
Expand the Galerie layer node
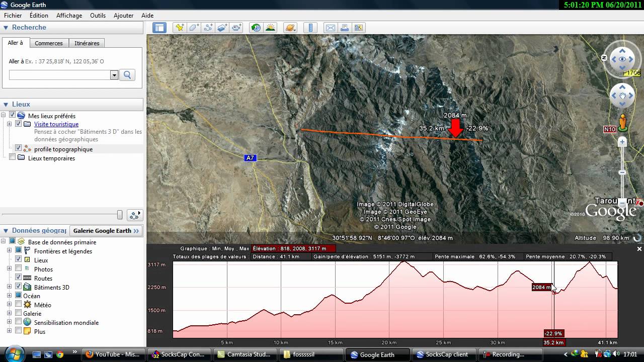[x=9, y=313]
